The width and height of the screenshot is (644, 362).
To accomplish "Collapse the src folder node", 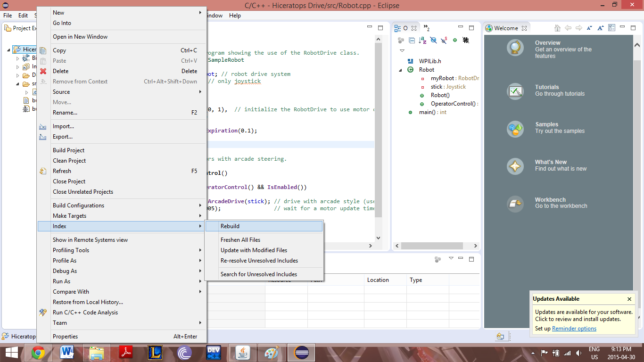I will pos(18,84).
